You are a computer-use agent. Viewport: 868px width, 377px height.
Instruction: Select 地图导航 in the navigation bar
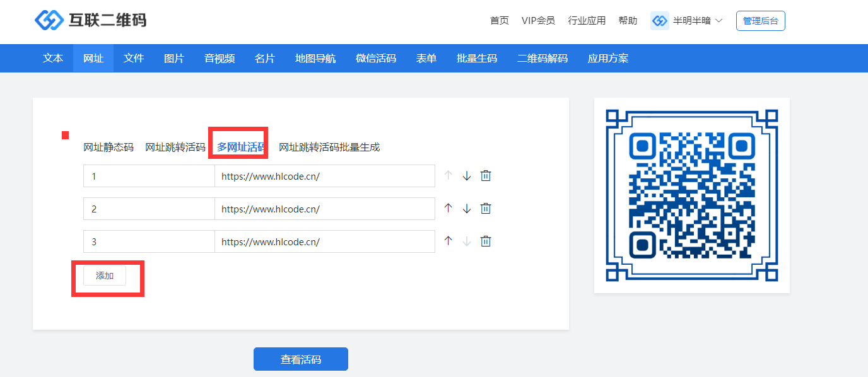315,59
